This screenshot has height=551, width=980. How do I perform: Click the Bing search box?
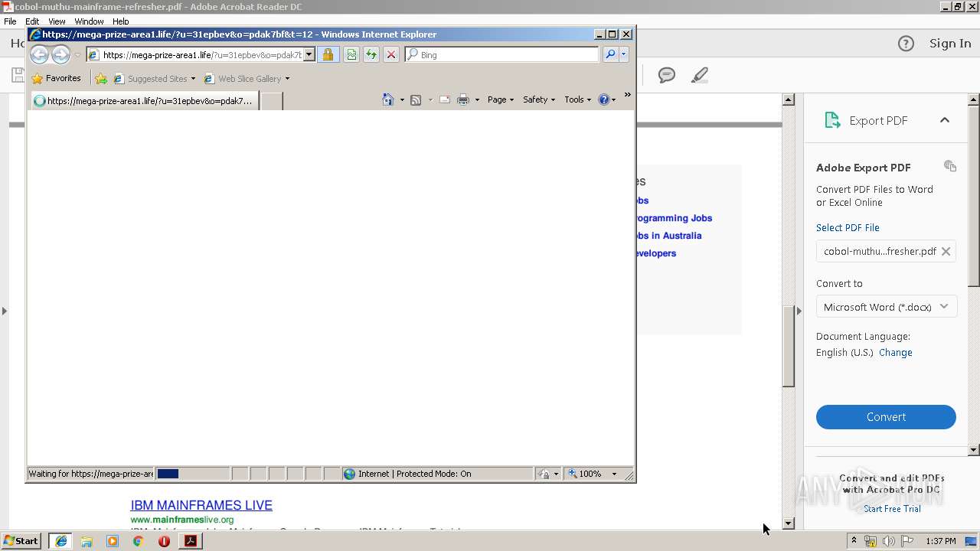click(502, 55)
